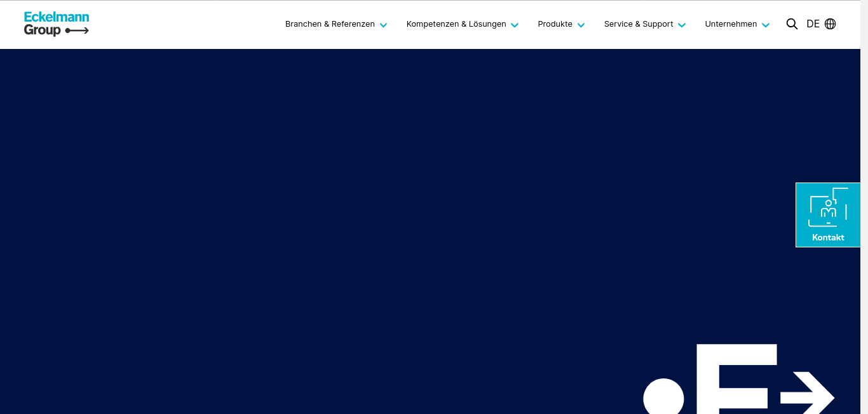868x414 pixels.
Task: Open the Kompetenzen & Lösungen menu
Action: click(456, 24)
